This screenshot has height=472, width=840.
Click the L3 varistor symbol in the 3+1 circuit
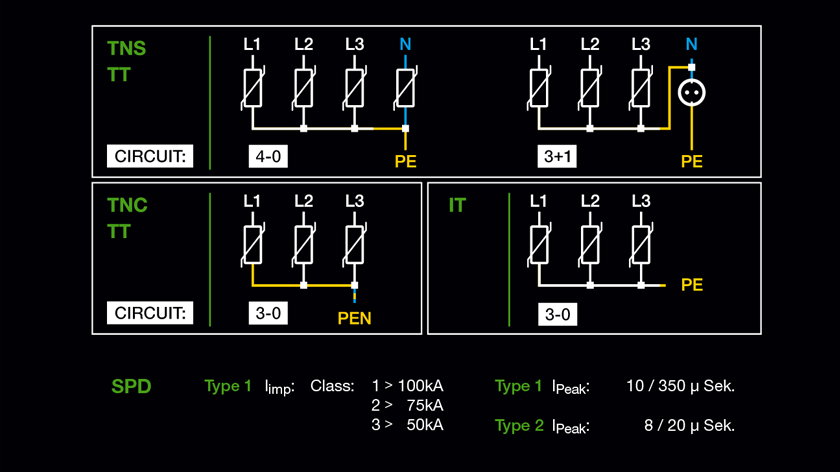(x=641, y=88)
